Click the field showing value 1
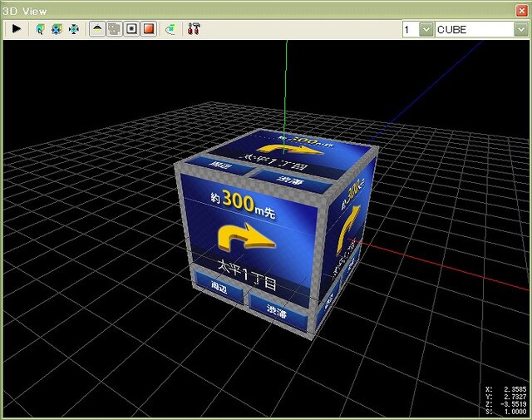Screen dimensions: 532x420 coord(411,30)
